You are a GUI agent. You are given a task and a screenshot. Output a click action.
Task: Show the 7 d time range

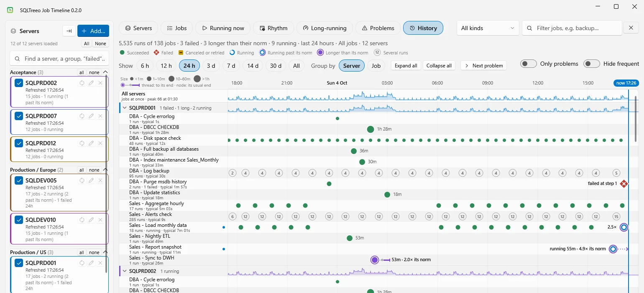[x=231, y=66]
